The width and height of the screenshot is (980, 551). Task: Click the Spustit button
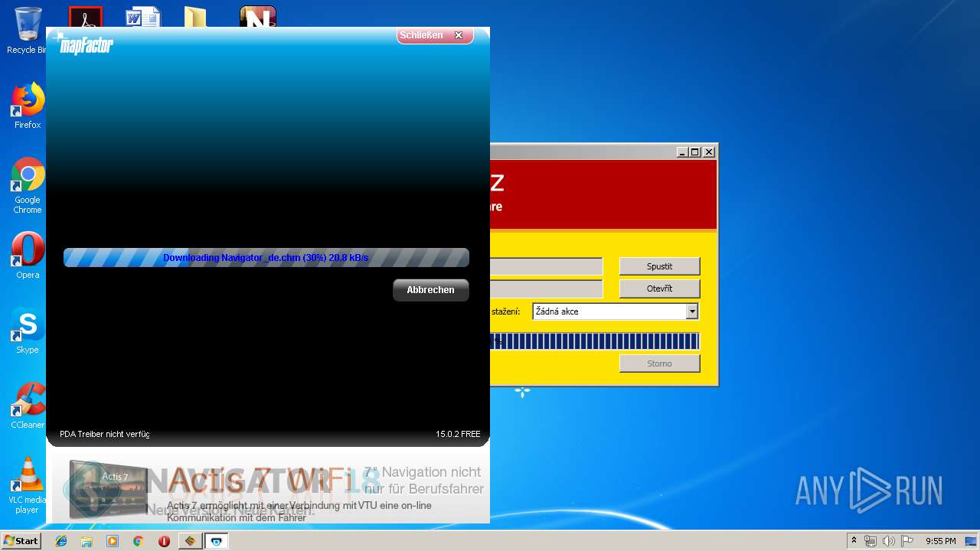click(659, 266)
